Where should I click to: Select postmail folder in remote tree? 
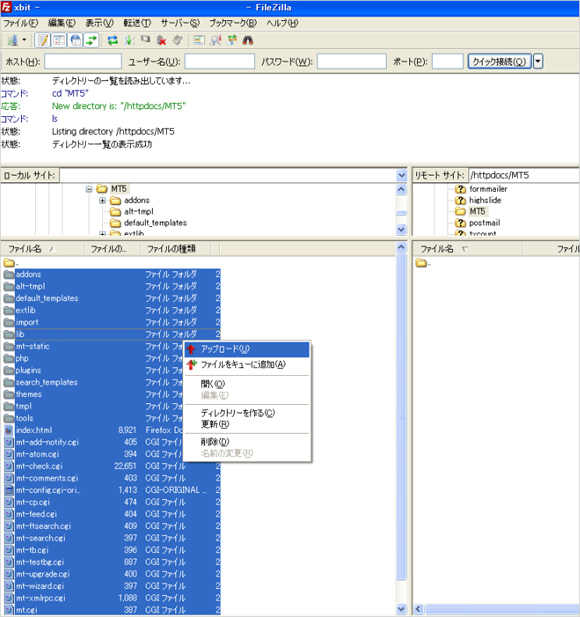[x=484, y=223]
